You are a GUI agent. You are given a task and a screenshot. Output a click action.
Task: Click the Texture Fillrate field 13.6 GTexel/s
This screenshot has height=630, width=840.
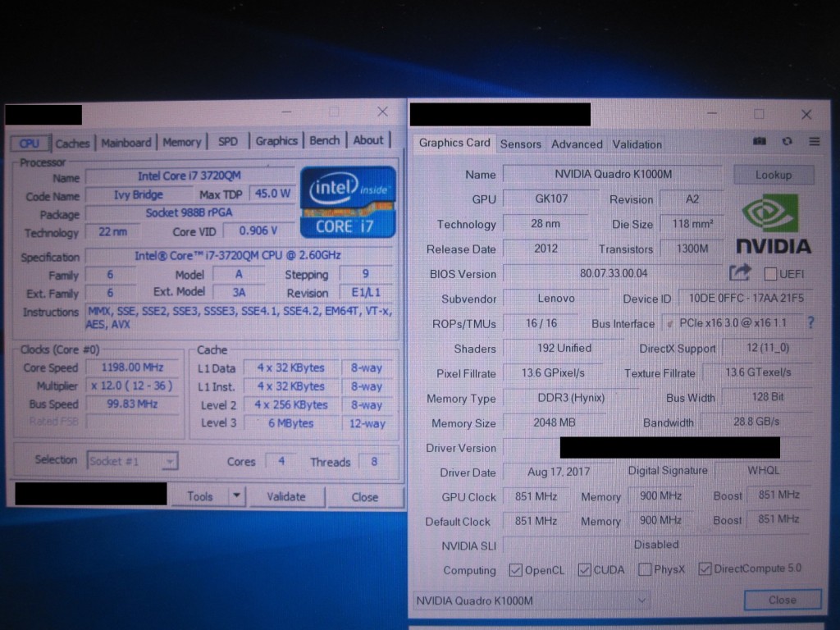pos(757,372)
